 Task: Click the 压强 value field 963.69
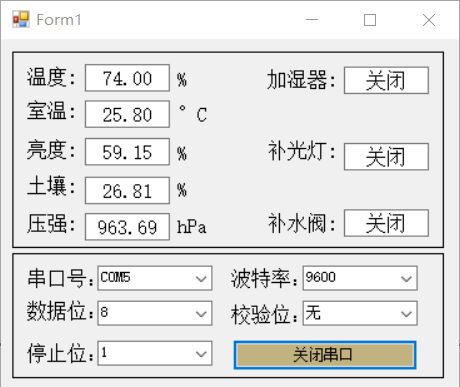(127, 227)
